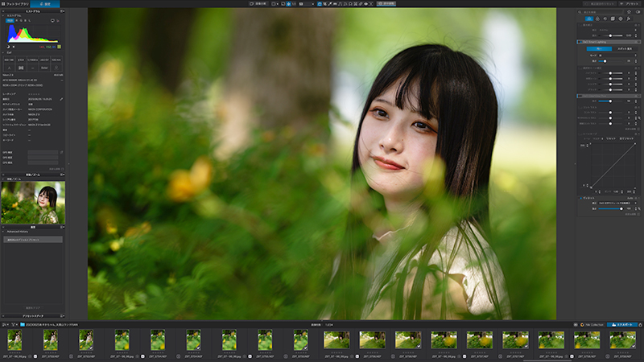Screen dimensions: 644x362
Task: Open the filmstrip filter funnel icon
Action: [x=13, y=325]
